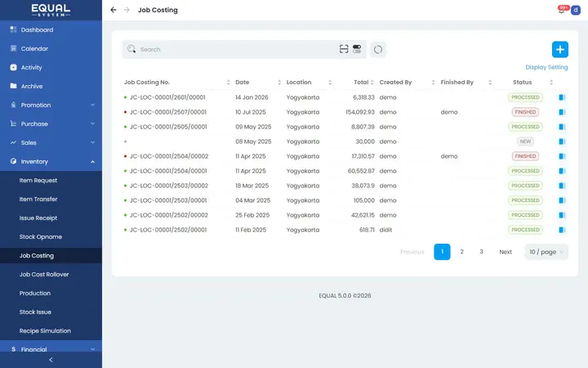Viewport: 588px width, 368px height.
Task: Click the Inventory box icon
Action: [14, 161]
